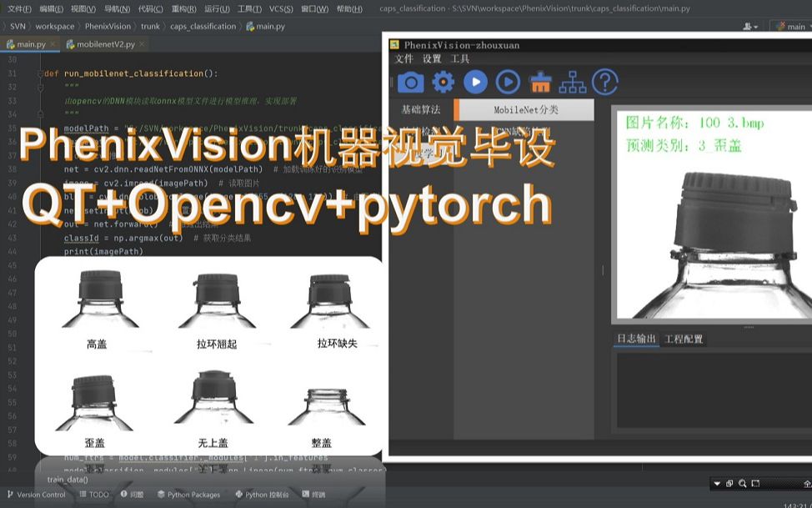Open PyCharm 代码(C) menu

151,9
